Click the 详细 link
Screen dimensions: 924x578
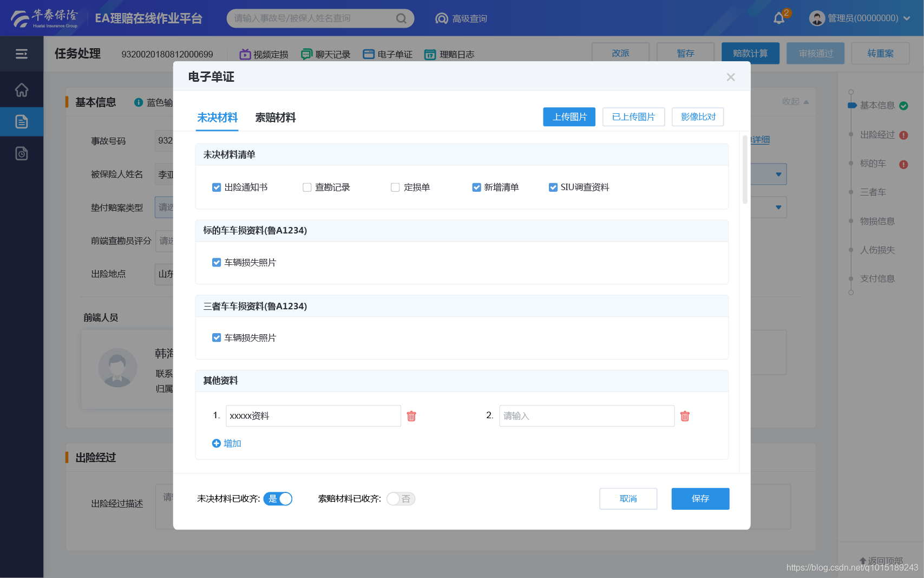coord(760,140)
